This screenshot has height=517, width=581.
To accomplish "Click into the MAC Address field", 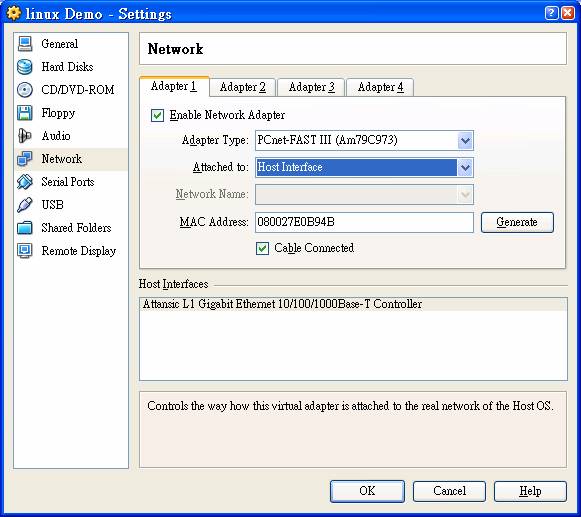I will pyautogui.click(x=364, y=222).
